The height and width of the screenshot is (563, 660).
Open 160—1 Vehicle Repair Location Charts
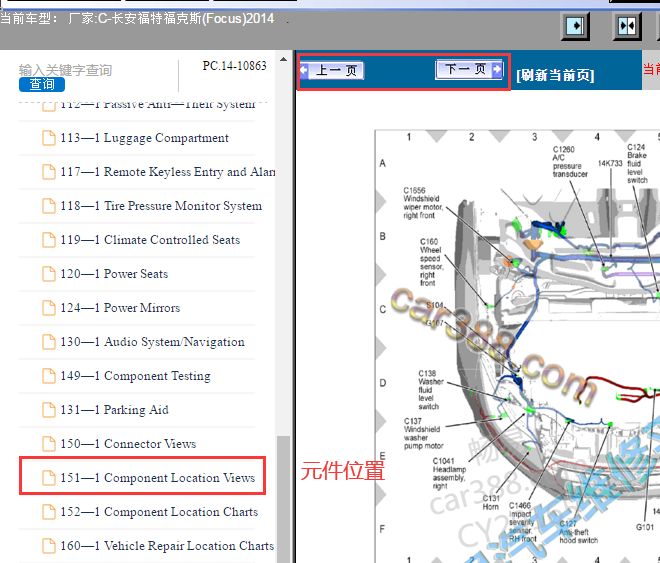click(x=167, y=546)
